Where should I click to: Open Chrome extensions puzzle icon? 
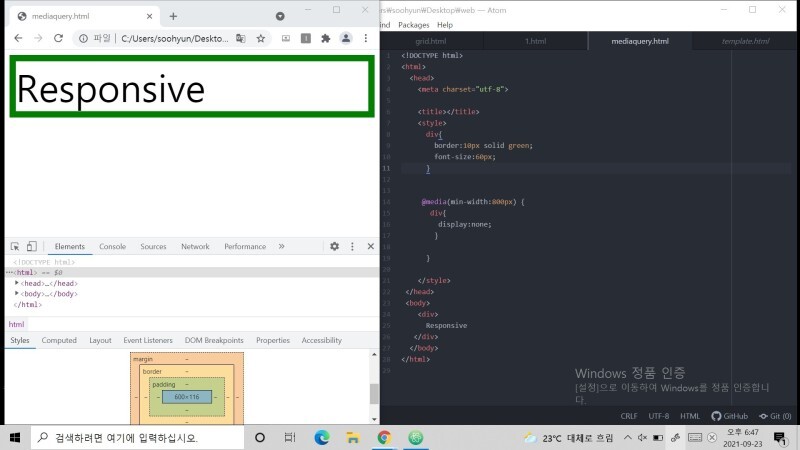pos(326,38)
